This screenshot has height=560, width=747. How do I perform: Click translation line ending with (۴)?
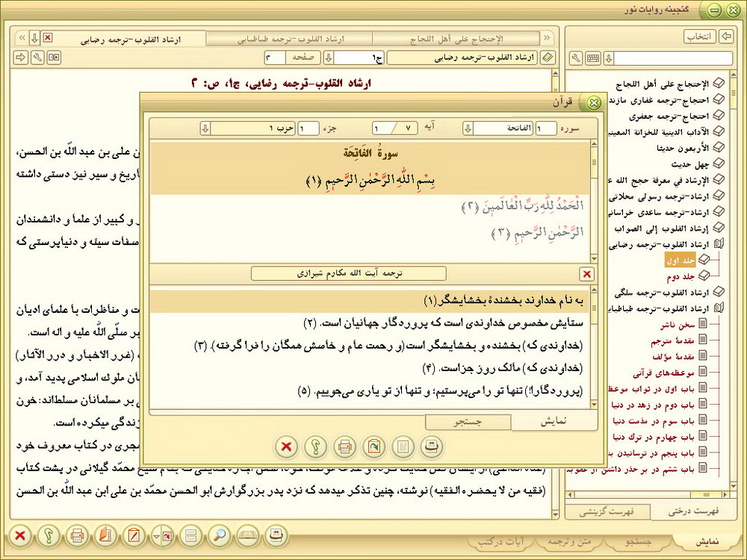(x=503, y=368)
